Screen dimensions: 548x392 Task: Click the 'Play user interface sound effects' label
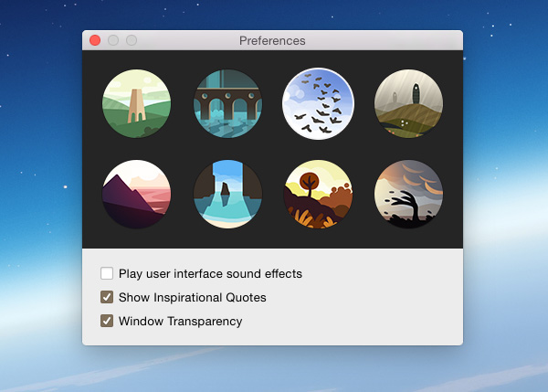(210, 273)
